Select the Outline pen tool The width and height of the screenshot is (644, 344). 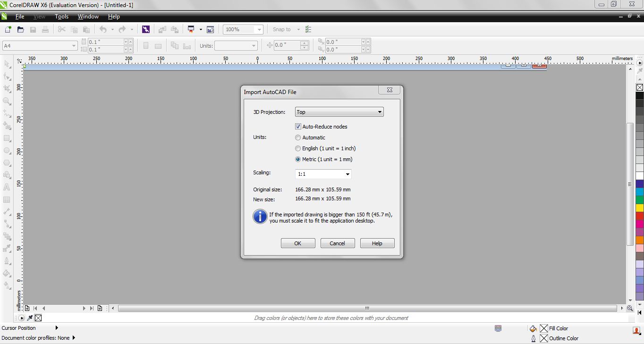tap(7, 261)
